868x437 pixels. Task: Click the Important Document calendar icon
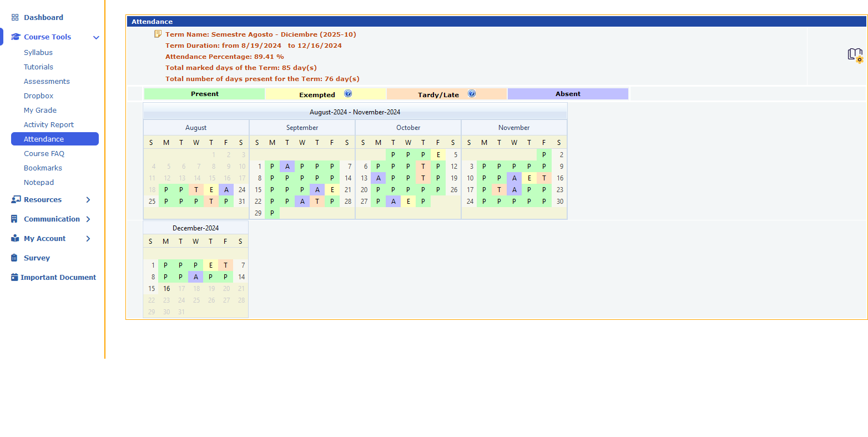tap(14, 278)
